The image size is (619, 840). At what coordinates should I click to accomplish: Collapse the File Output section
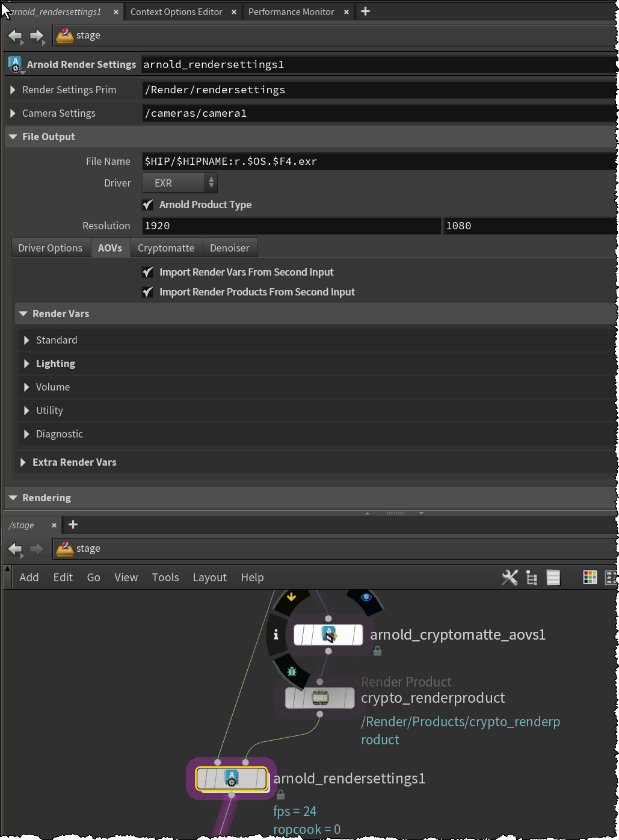coord(13,137)
